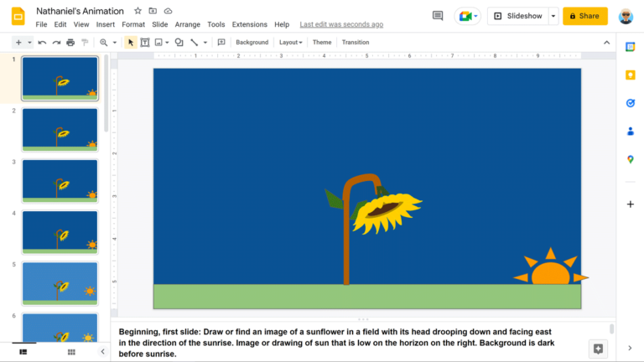Click the Shape tool icon
This screenshot has height=362, width=644.
179,42
